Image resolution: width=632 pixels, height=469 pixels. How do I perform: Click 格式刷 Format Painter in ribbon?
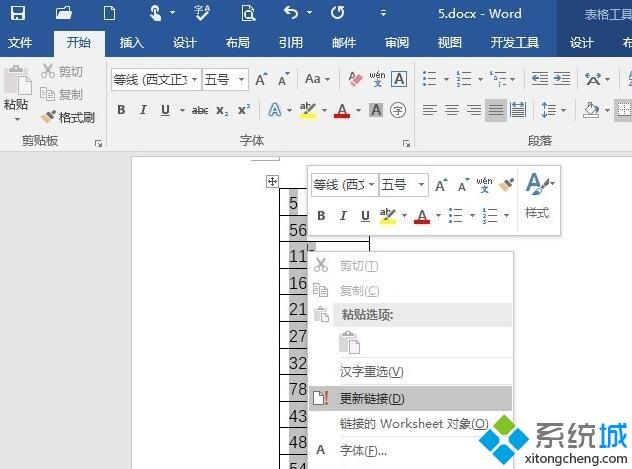coord(68,117)
